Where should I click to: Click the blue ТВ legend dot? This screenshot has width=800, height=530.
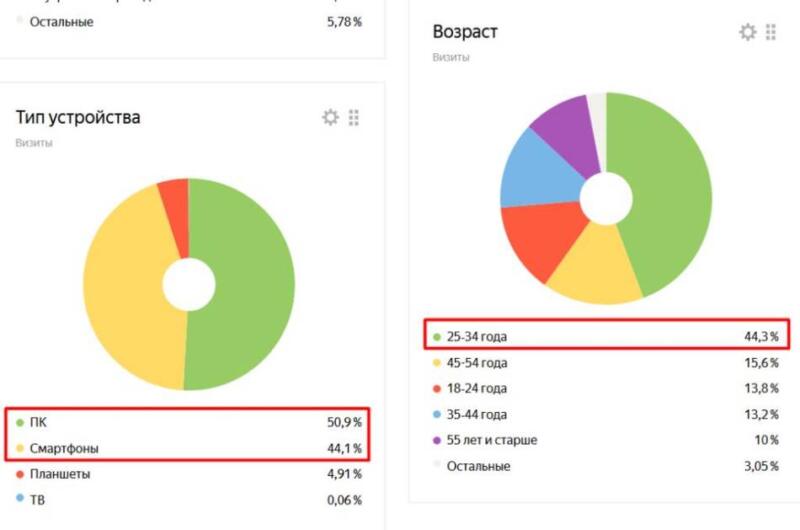coord(20,499)
